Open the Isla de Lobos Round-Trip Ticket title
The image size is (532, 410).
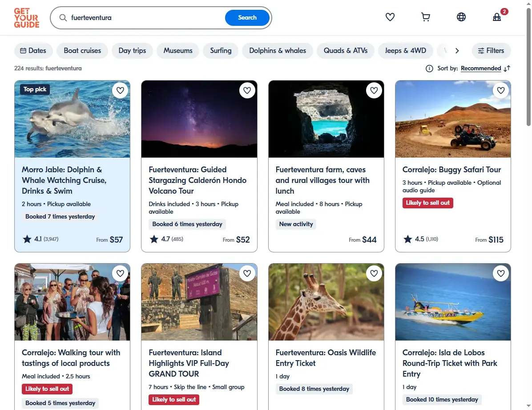pos(450,363)
